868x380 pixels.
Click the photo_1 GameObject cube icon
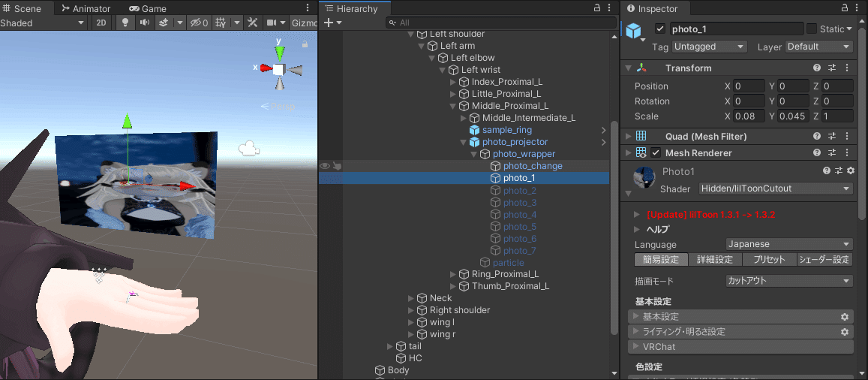(x=634, y=31)
